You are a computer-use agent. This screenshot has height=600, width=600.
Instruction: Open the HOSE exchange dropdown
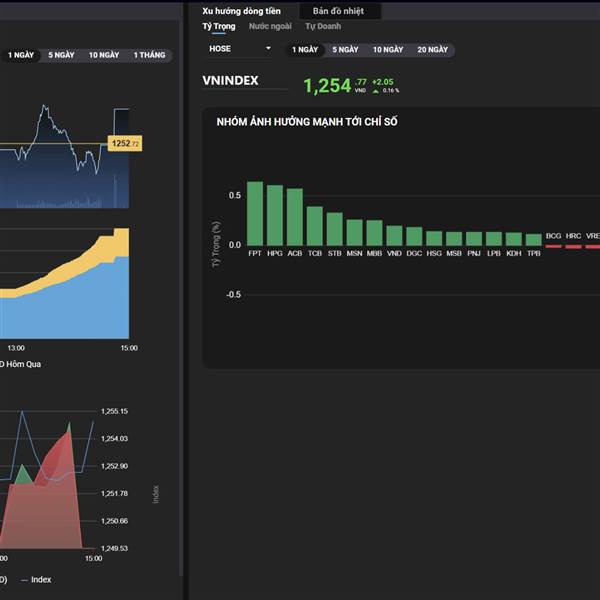tap(240, 49)
